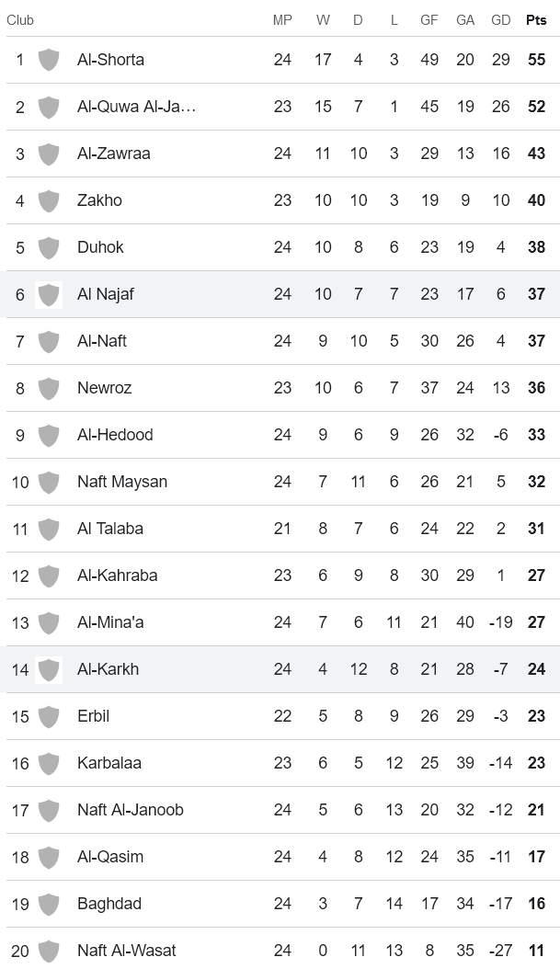The width and height of the screenshot is (560, 980).
Task: Open the Al-Quwa Al-Jawiya team link
Action: coord(136,107)
